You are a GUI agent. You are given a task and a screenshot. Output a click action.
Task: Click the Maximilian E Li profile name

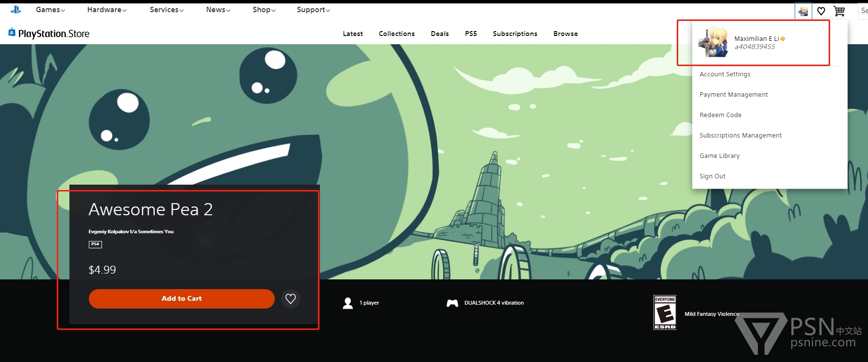tap(756, 39)
